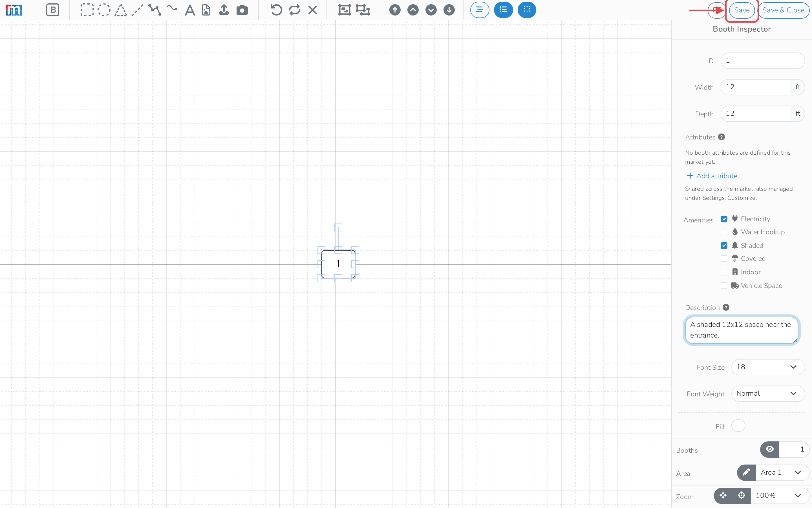Move selection forward one layer (chevron up)
Image resolution: width=812 pixels, height=508 pixels.
tap(413, 10)
